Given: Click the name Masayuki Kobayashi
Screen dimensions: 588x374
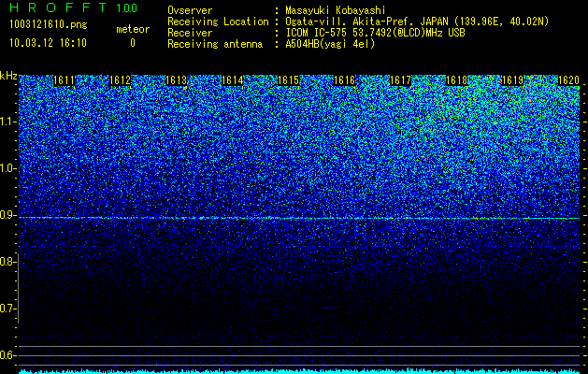Looking at the screenshot, I should point(336,10).
